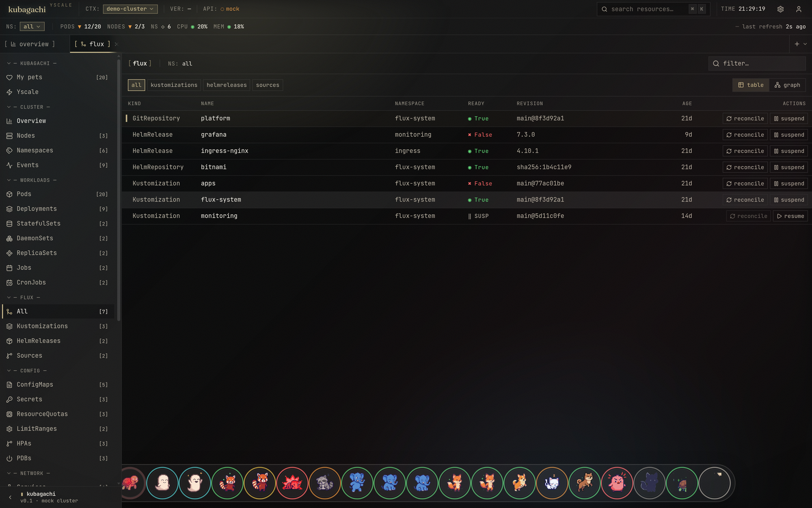Suspend the platform GitRepository
Viewport: 812px width, 508px height.
pos(789,119)
